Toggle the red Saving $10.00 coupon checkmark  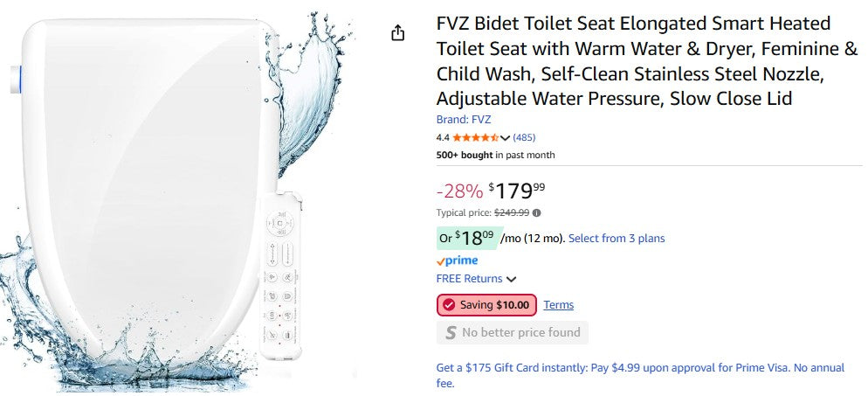[449, 305]
